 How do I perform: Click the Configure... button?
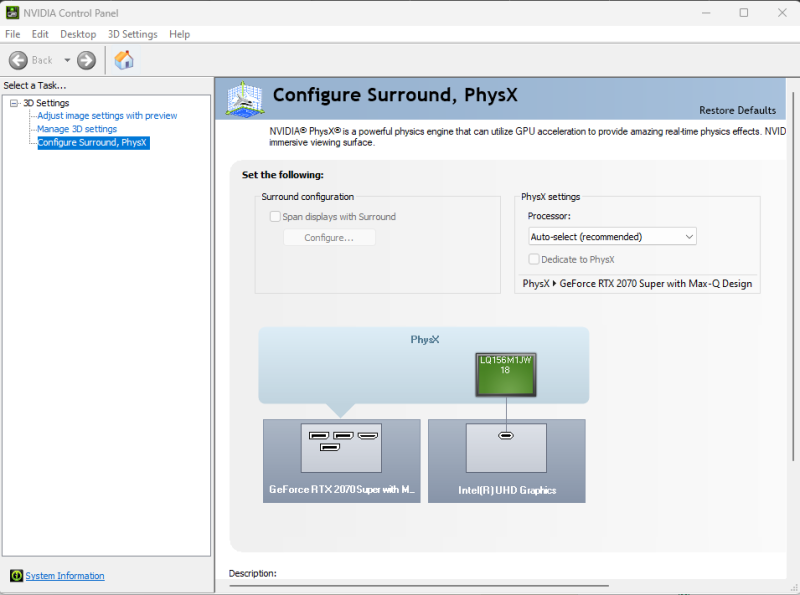coord(329,237)
